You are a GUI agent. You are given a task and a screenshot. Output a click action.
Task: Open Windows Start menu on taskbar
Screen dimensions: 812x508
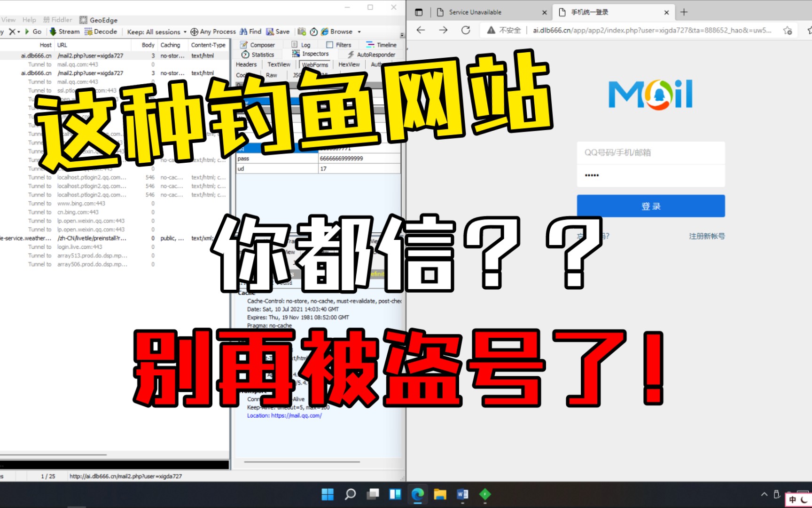coord(328,494)
